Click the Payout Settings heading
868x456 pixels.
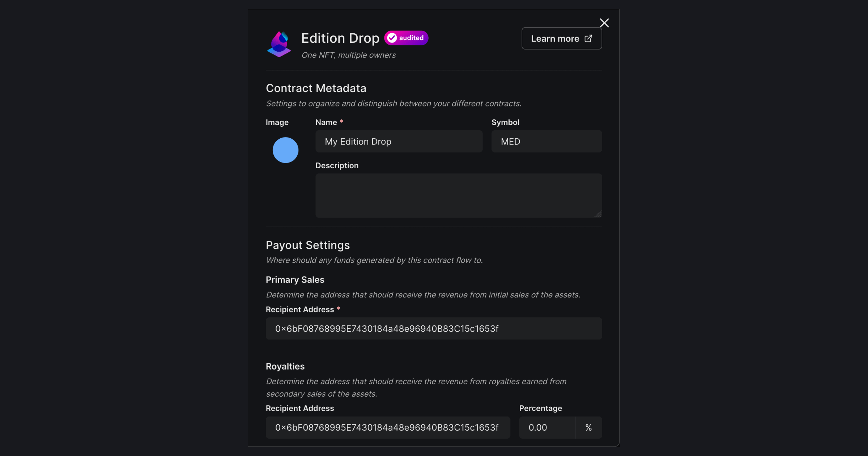[307, 245]
